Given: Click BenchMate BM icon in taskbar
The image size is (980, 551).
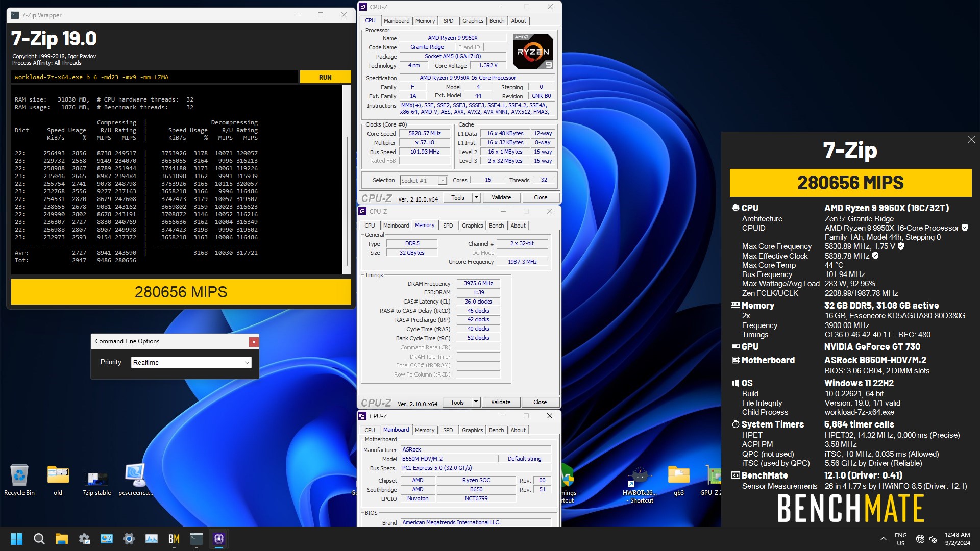Looking at the screenshot, I should click(x=174, y=539).
